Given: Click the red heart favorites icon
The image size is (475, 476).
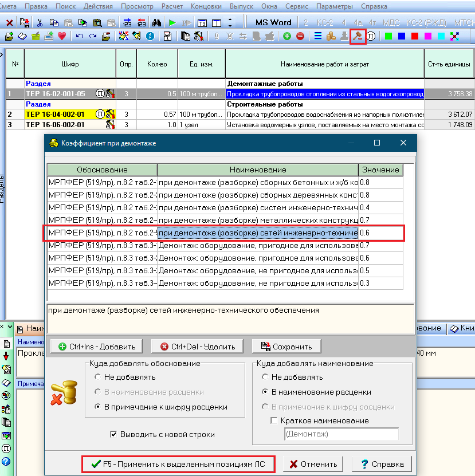Looking at the screenshot, I should pyautogui.click(x=62, y=37).
